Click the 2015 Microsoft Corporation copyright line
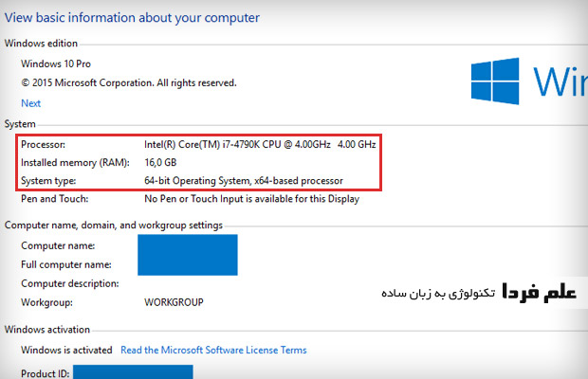This screenshot has width=588, height=379. click(128, 82)
